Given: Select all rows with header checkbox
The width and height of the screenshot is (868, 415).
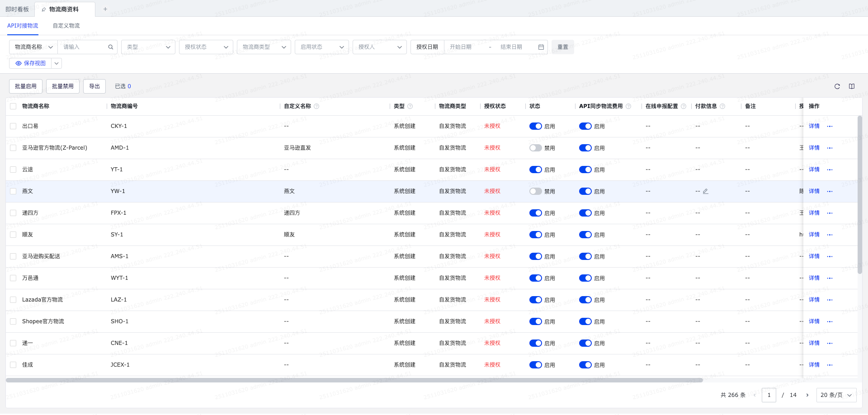Looking at the screenshot, I should tap(13, 106).
